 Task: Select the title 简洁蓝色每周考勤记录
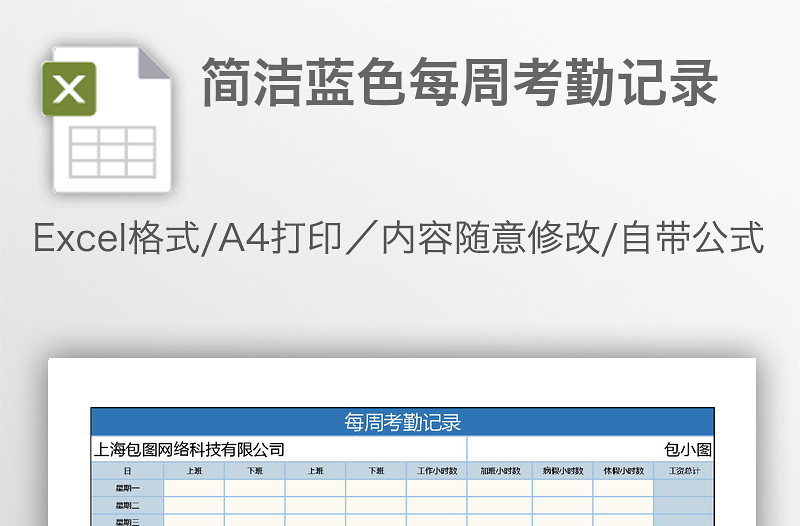coord(460,83)
